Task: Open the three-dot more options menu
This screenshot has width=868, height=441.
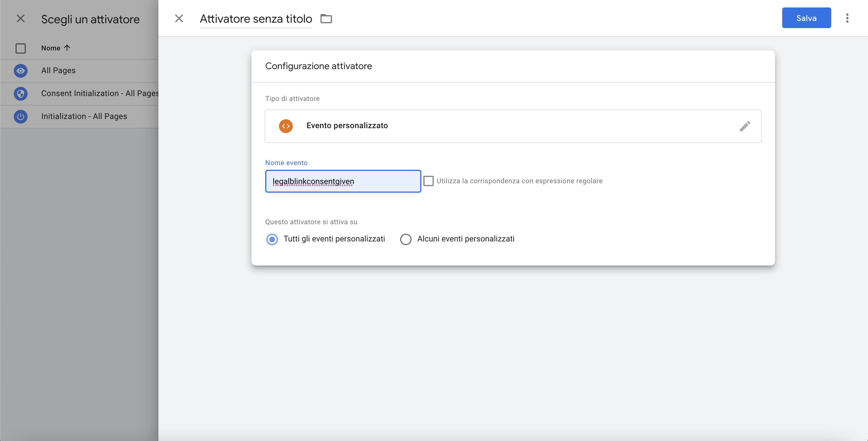Action: [847, 18]
